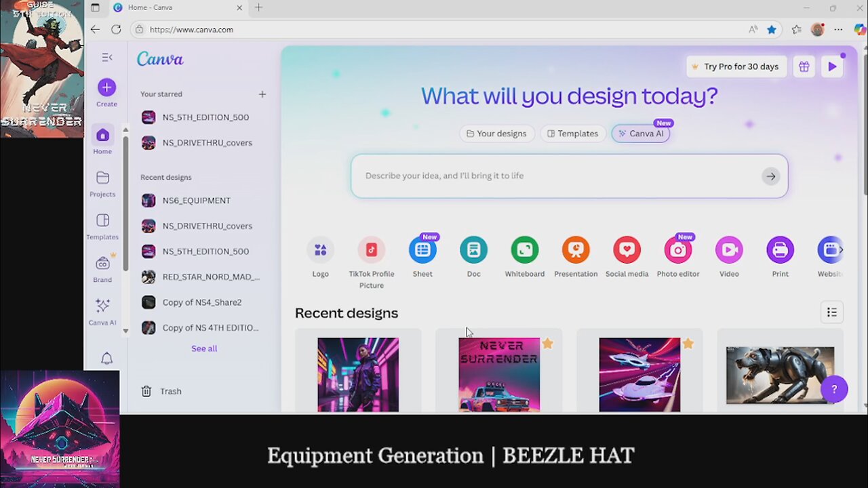Open recent design Copy of NS4_Share2
Viewport: 868px width, 488px height.
point(200,302)
